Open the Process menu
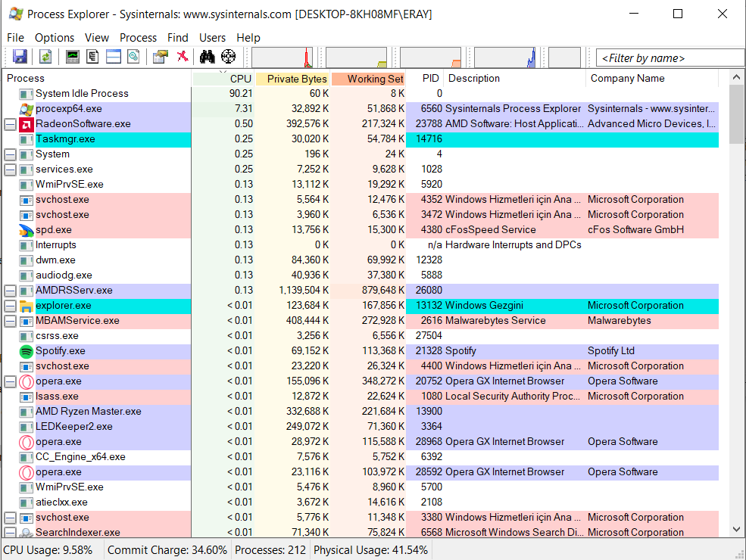 coord(138,37)
